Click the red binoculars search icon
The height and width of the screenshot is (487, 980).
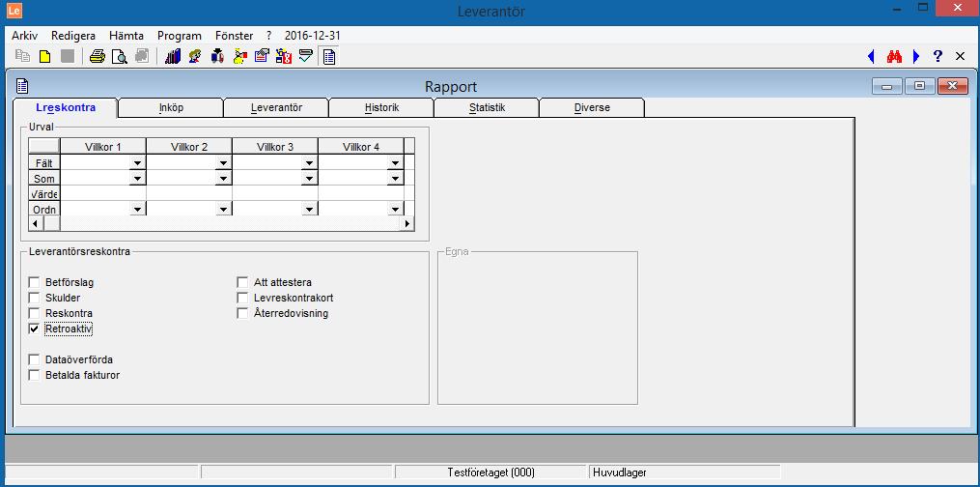pyautogui.click(x=894, y=57)
